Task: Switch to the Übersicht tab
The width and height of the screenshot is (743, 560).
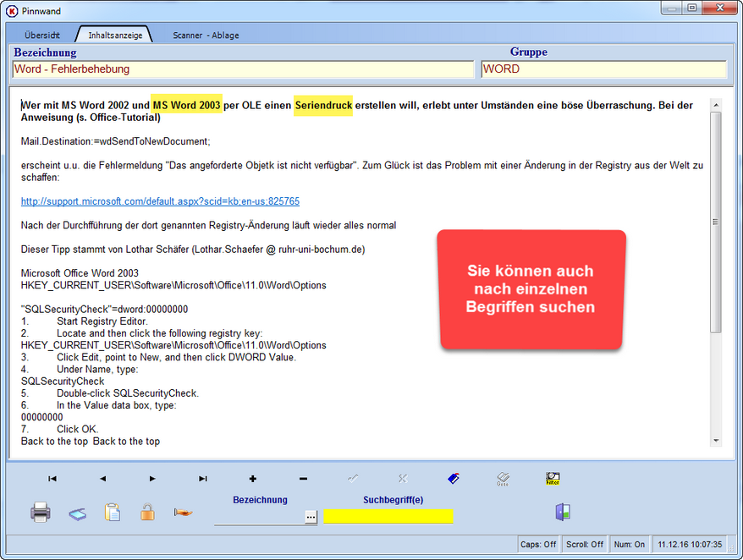Action: tap(42, 35)
